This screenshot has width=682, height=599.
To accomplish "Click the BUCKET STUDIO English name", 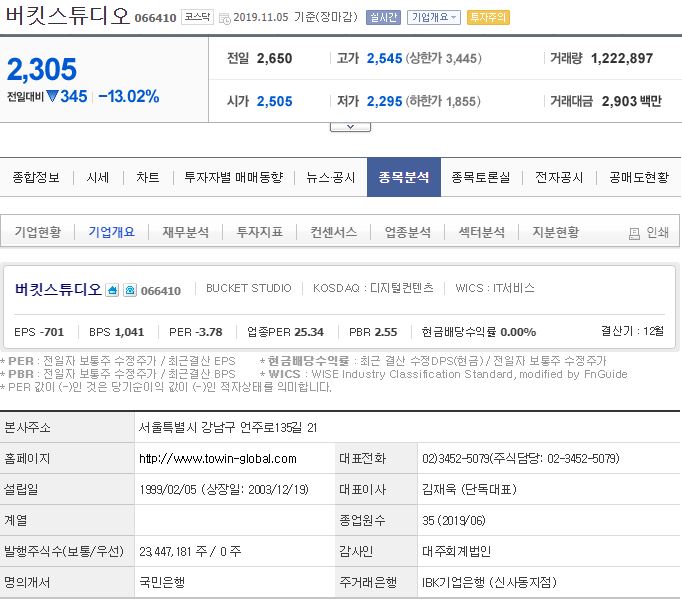I will coord(249,288).
